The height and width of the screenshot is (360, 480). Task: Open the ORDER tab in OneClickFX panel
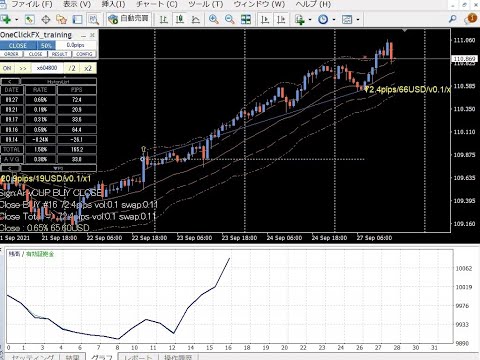tap(11, 54)
